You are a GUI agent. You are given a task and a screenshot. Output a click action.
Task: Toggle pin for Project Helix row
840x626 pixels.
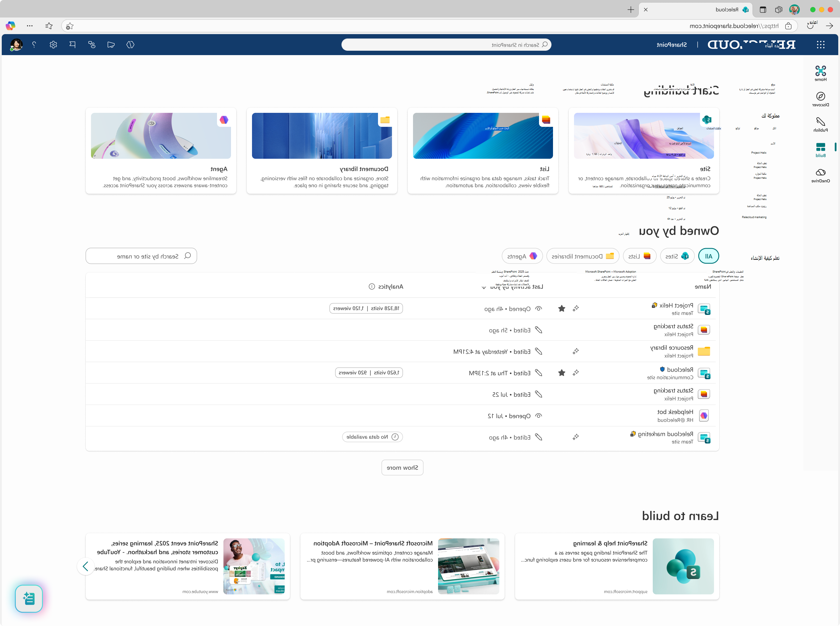pyautogui.click(x=576, y=308)
